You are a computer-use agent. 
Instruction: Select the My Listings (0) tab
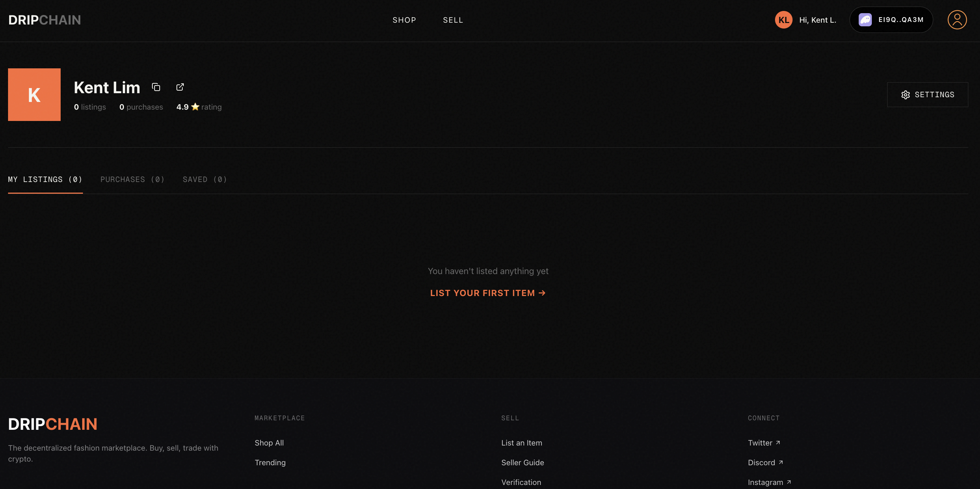(45, 179)
